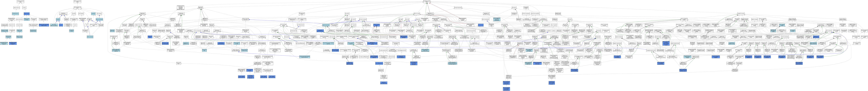This screenshot has width=868, height=91.
Task: Click 'phosphatidylinositol phospholipase C activity' node
Action: 13,43
